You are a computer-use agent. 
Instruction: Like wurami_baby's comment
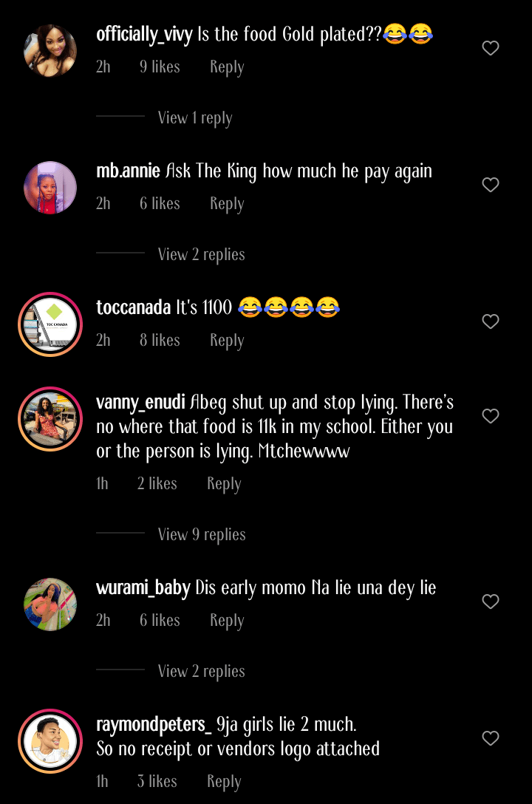click(491, 602)
